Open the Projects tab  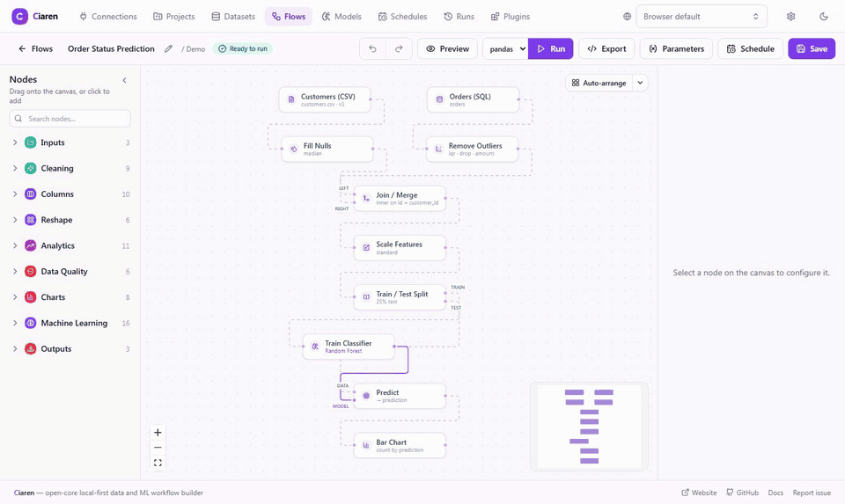[173, 17]
